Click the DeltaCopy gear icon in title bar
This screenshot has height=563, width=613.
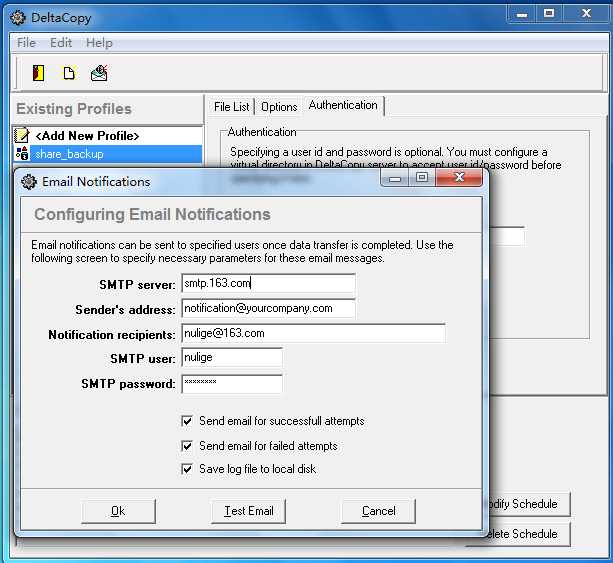coord(18,18)
